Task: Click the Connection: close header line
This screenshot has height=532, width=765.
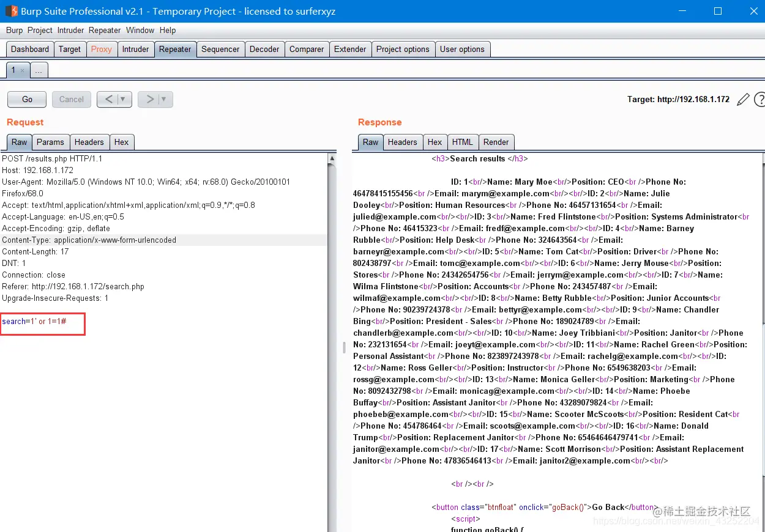Action: pyautogui.click(x=34, y=275)
